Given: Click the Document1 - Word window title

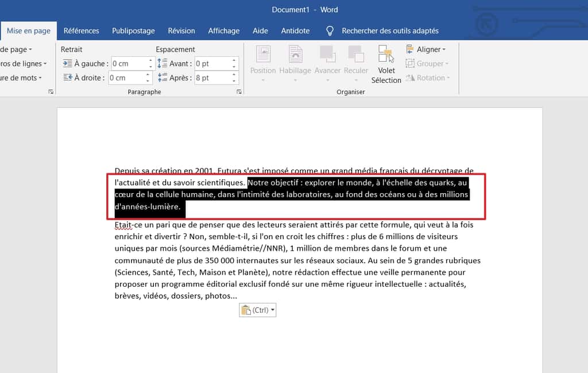Looking at the screenshot, I should [x=305, y=10].
